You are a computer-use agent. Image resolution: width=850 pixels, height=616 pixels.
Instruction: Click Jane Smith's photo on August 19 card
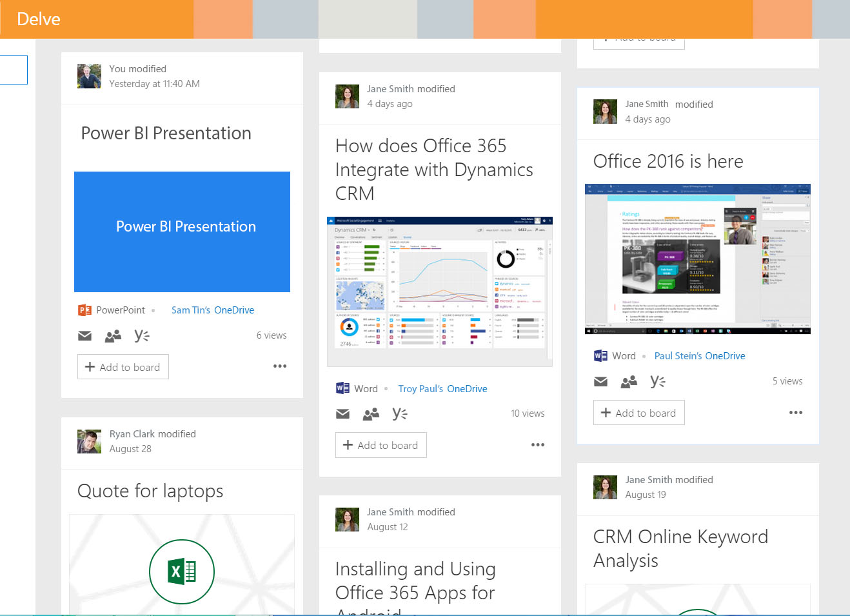click(x=605, y=487)
